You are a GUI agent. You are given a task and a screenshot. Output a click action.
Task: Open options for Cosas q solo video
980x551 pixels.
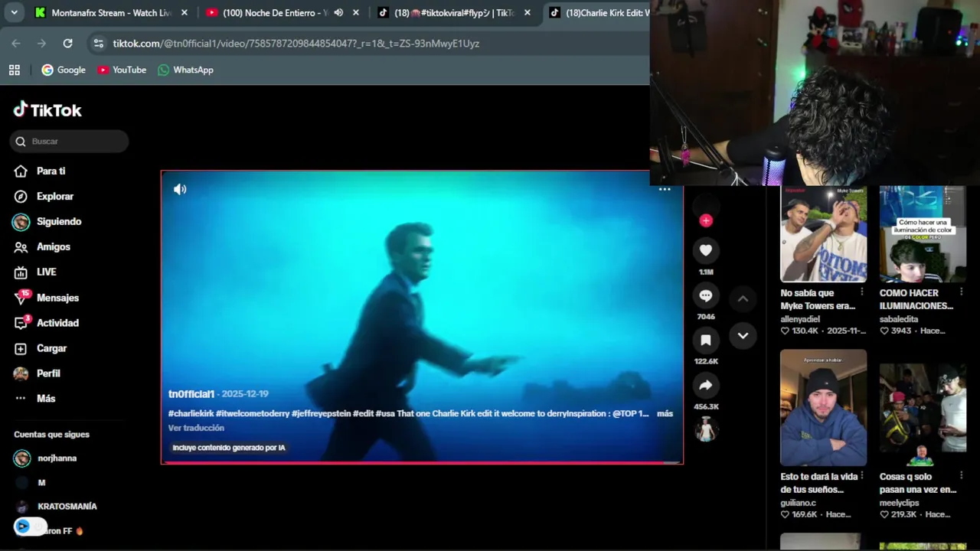[x=962, y=476]
